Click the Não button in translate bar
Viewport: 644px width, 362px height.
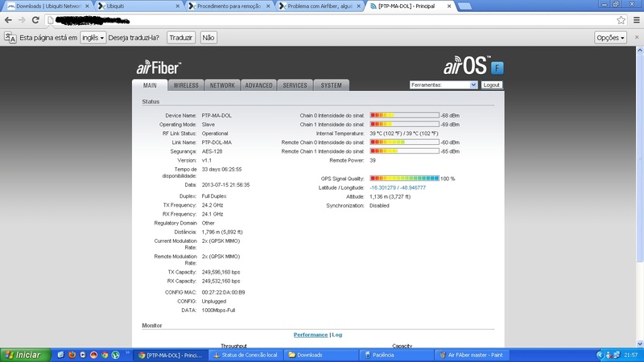coord(208,37)
